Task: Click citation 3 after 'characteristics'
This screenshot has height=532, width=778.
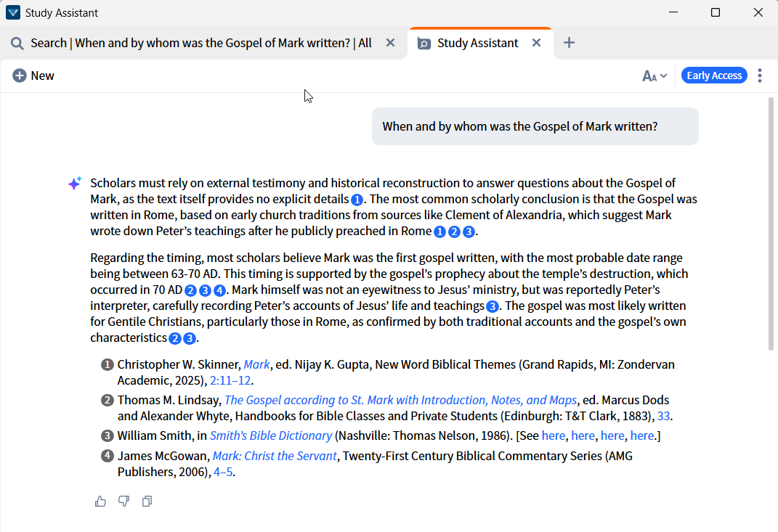Action: [190, 338]
